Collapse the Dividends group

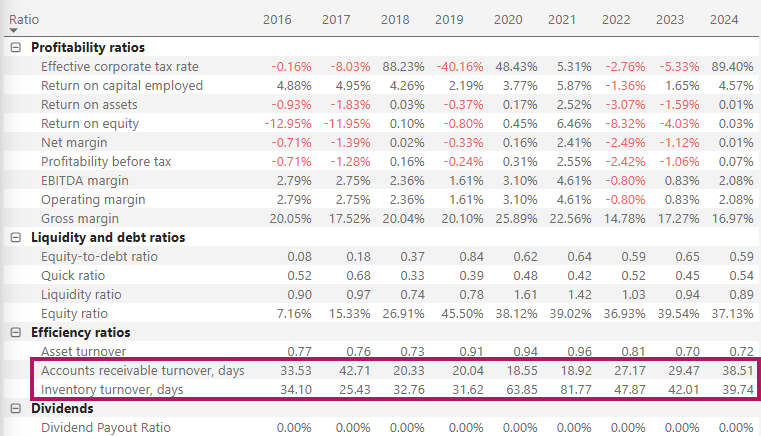tap(15, 409)
